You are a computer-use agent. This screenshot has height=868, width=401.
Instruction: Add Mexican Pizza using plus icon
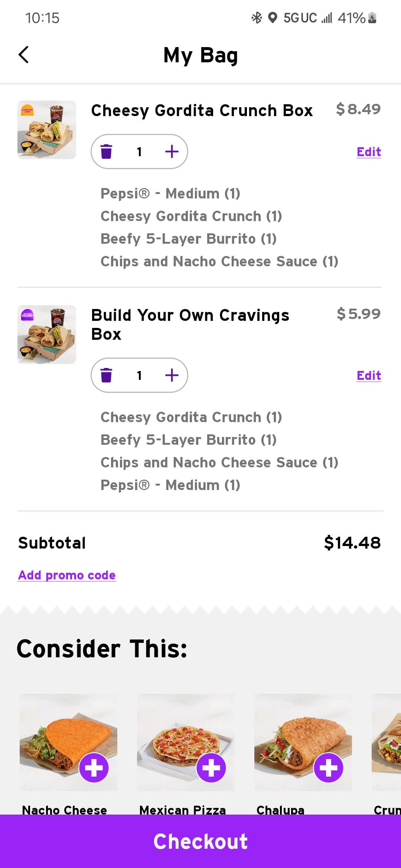pyautogui.click(x=211, y=767)
